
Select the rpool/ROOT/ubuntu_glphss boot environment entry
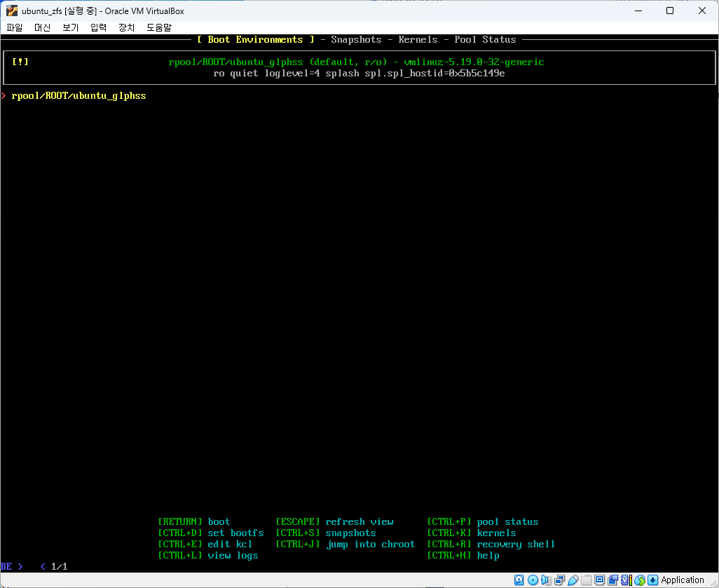click(x=78, y=95)
